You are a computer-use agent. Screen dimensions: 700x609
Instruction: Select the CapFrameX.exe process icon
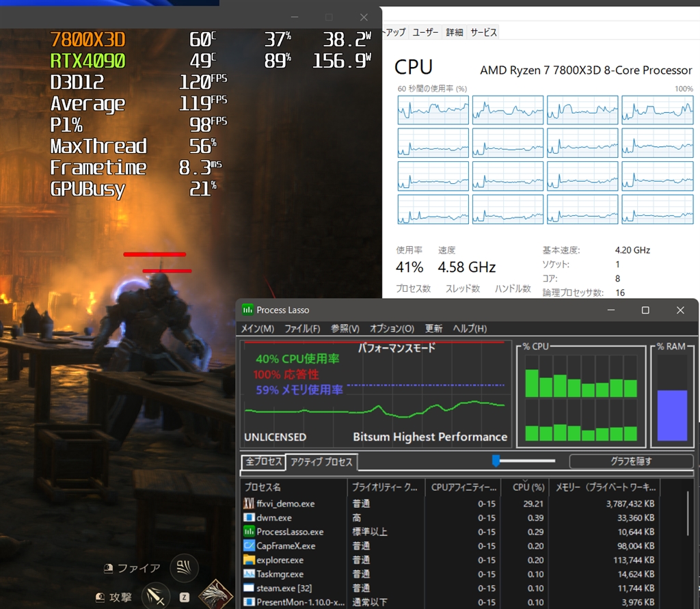[249, 545]
